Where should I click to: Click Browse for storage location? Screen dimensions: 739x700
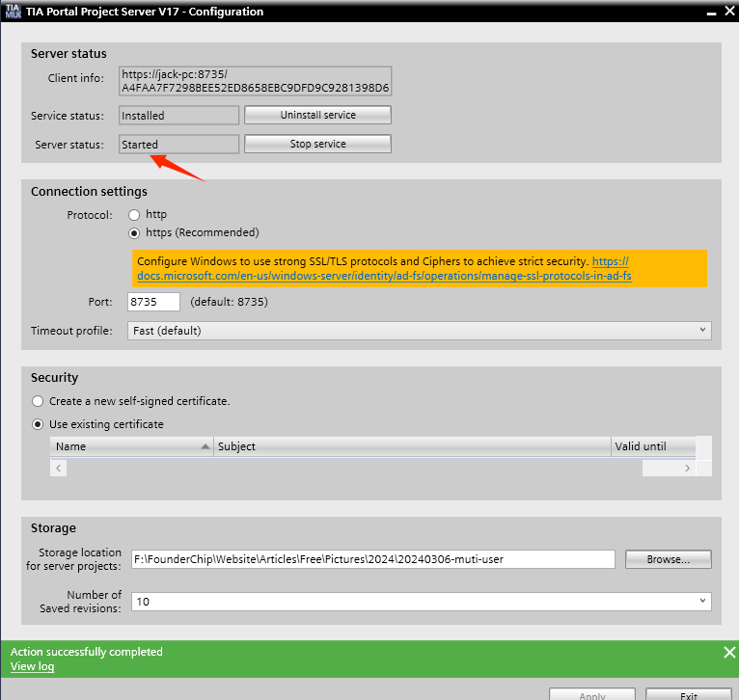(x=669, y=559)
